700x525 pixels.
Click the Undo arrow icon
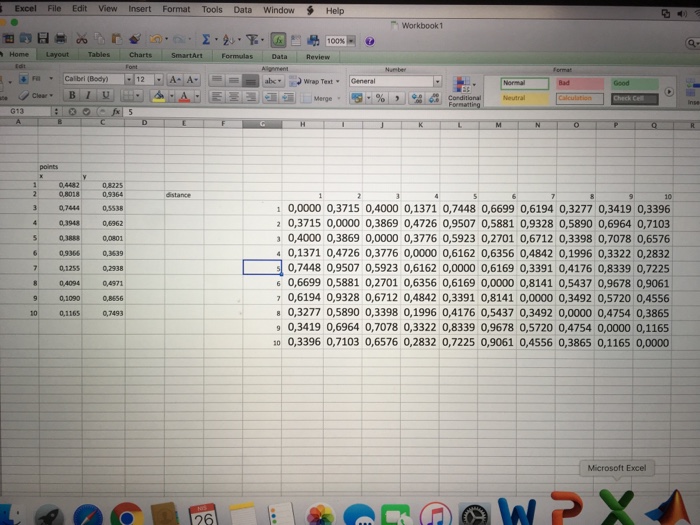tap(156, 39)
